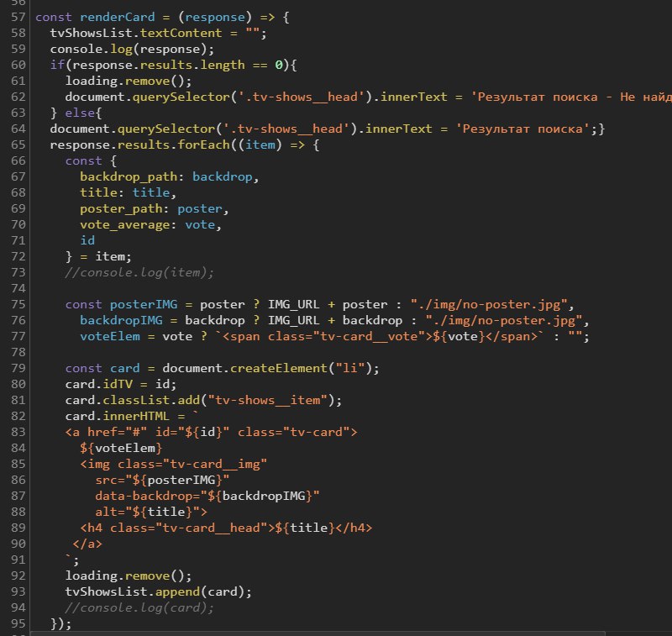Click '} = item;' on line 72
The image size is (672, 636).
[x=98, y=257]
